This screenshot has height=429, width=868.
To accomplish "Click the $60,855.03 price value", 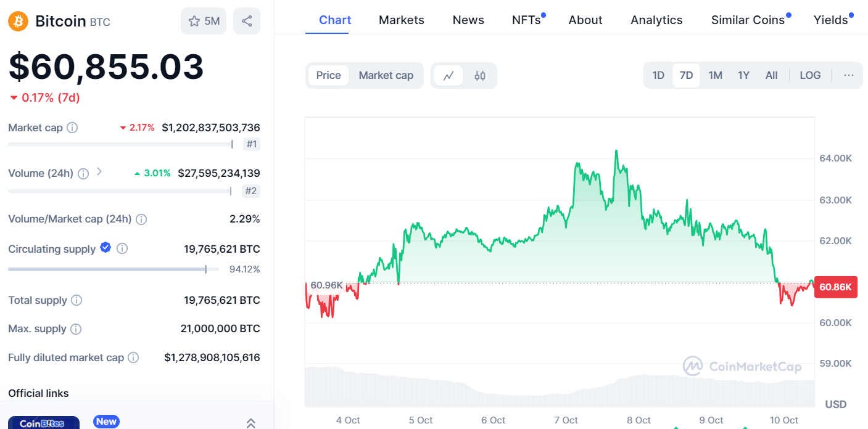I will click(106, 67).
